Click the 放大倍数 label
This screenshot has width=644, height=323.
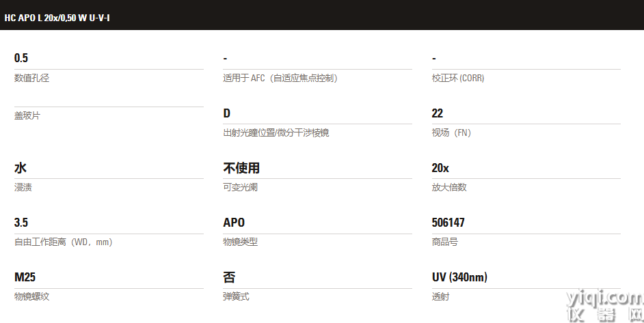[x=449, y=187]
